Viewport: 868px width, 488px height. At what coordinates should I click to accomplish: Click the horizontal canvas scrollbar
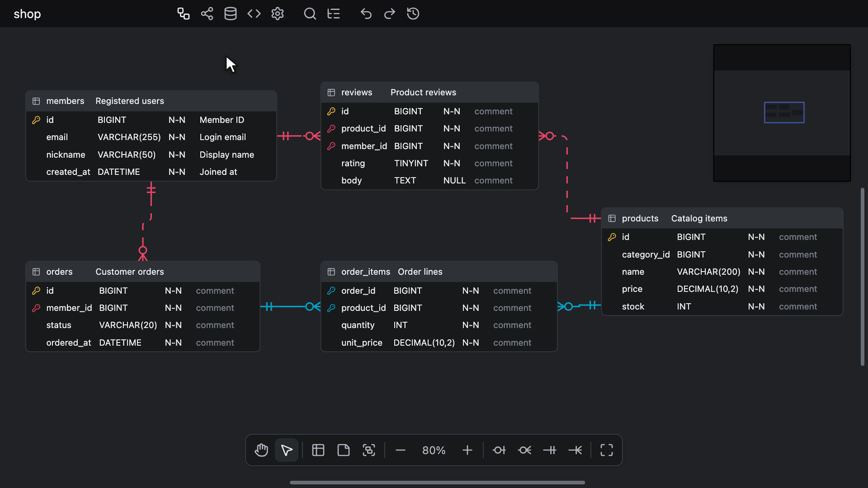pyautogui.click(x=437, y=483)
